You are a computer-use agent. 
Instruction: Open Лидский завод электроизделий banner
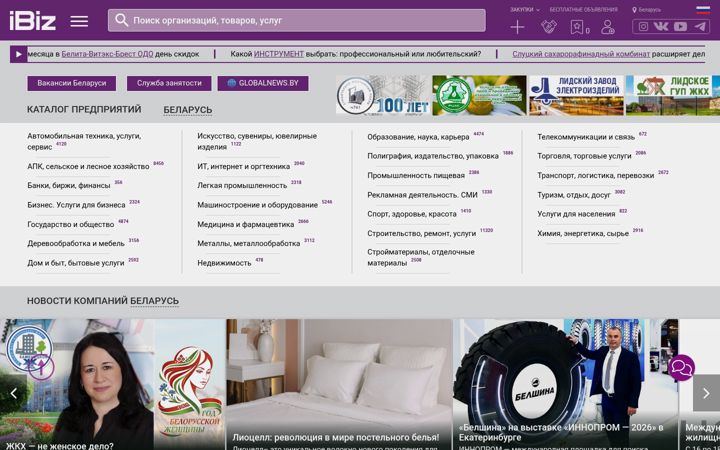(576, 95)
